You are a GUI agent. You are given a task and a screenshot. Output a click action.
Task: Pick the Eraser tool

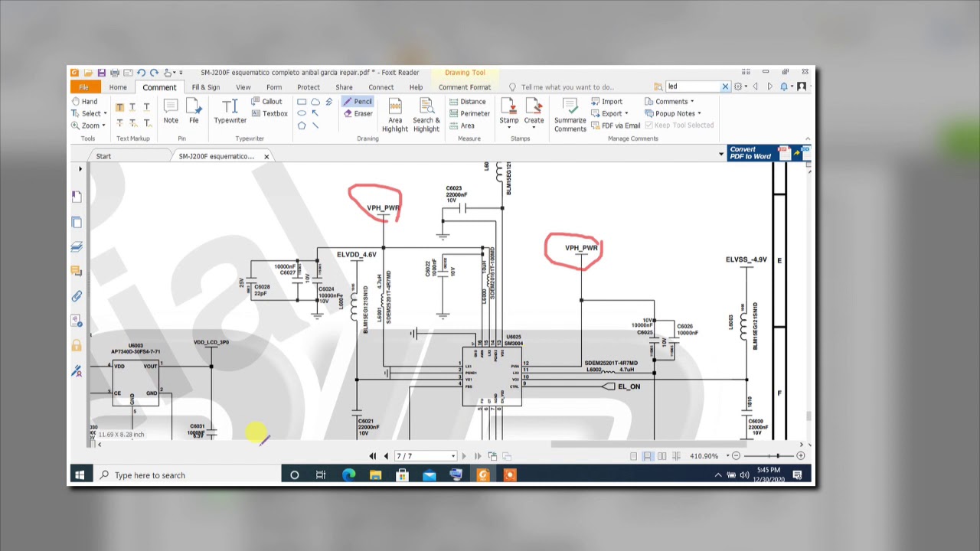click(358, 113)
